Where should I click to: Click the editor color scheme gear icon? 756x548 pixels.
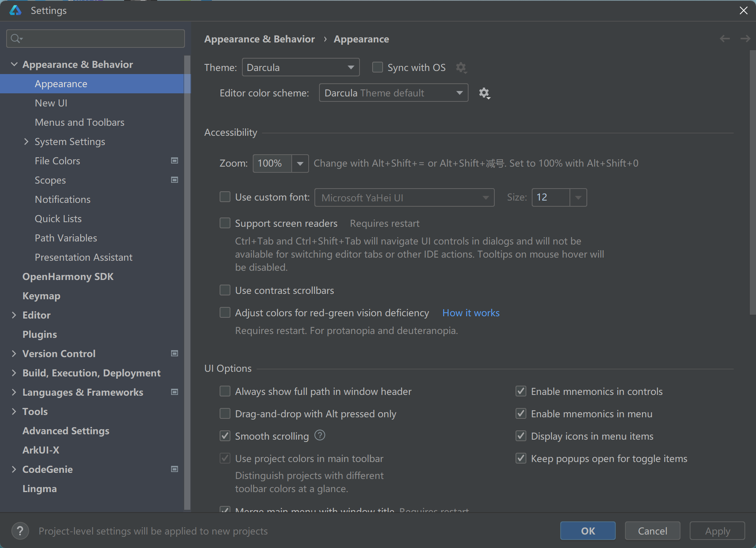click(x=484, y=93)
